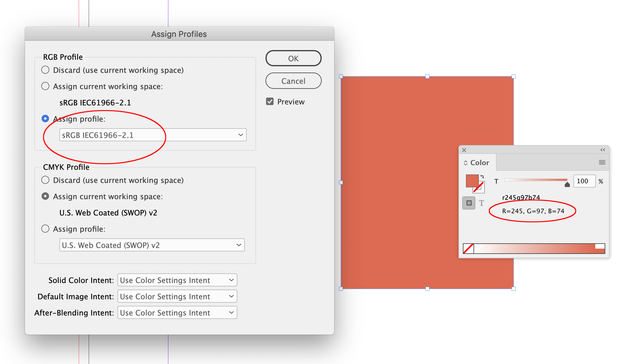
Task: Open the Color panel flyout menu
Action: click(602, 162)
